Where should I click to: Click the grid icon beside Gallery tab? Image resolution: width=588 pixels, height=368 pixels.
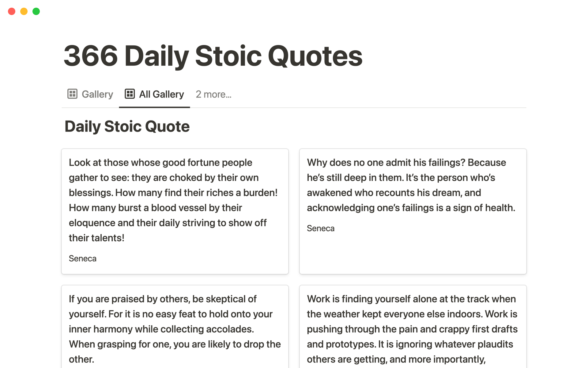pos(72,94)
